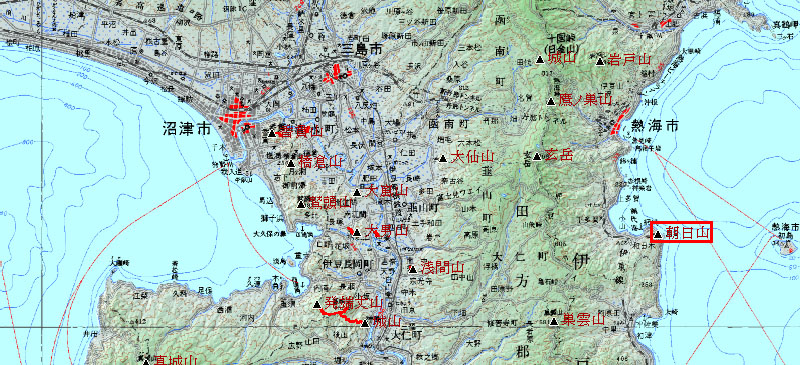Select the triangle marker of 鷲頭山
800x365 pixels.
coord(301,204)
